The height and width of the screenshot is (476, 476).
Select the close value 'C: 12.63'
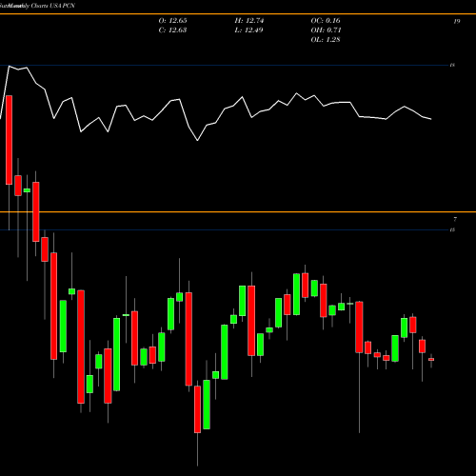[x=172, y=30]
